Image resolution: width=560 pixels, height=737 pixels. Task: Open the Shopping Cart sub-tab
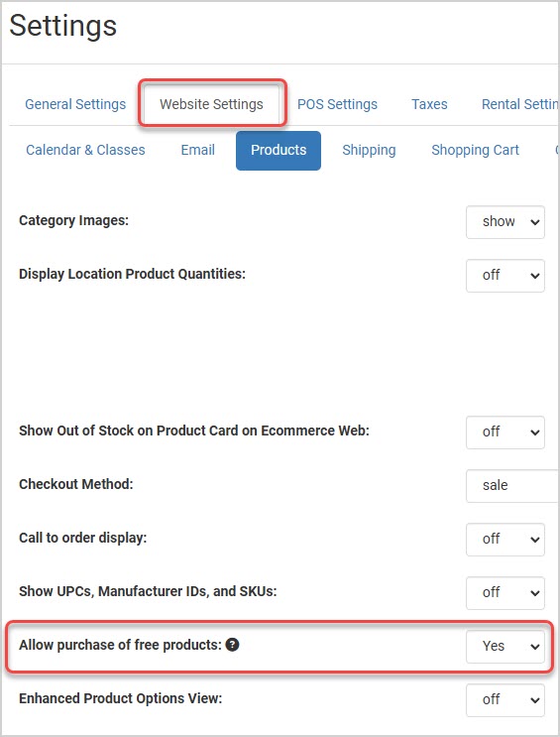(x=475, y=150)
